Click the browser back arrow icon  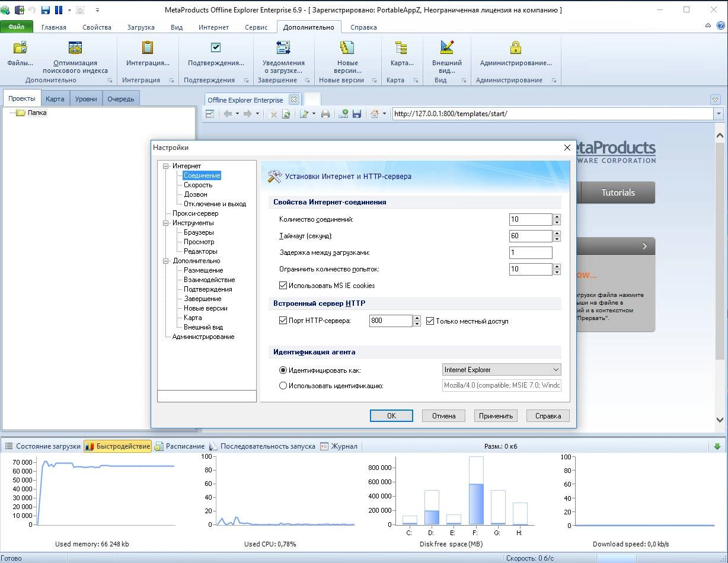pos(228,114)
